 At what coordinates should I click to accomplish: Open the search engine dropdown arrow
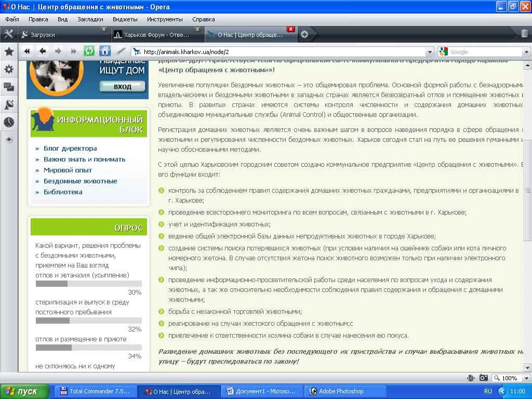526,52
